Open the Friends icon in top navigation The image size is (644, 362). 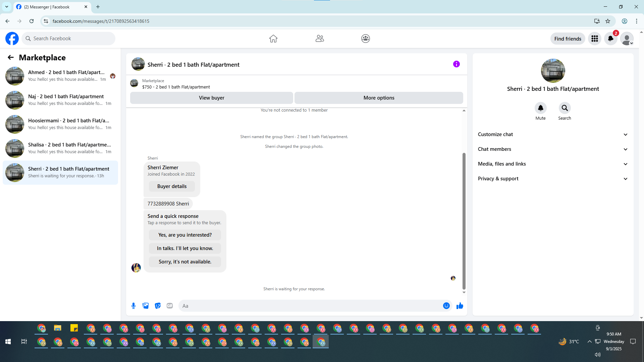click(x=320, y=39)
